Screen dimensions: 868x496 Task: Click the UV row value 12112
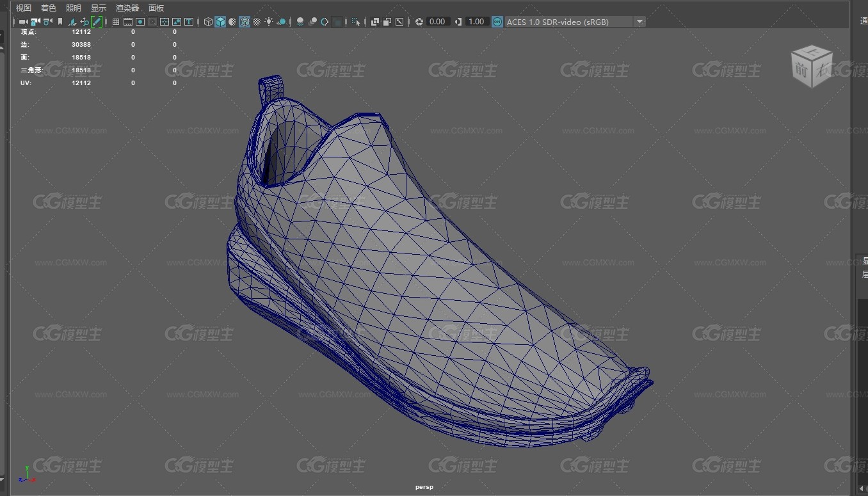click(x=81, y=83)
